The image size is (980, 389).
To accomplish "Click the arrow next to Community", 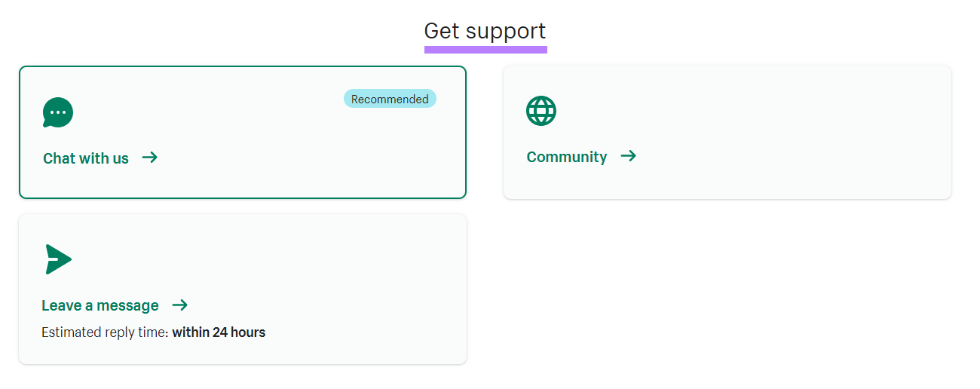I will [x=628, y=156].
